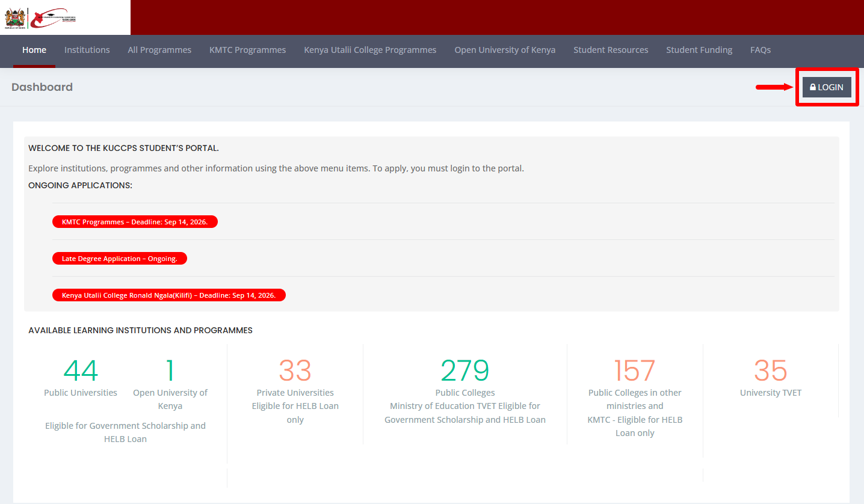Screen dimensions: 864x504
Task: Click the 'Eligible for HELB Loan only' text
Action: [x=295, y=413]
